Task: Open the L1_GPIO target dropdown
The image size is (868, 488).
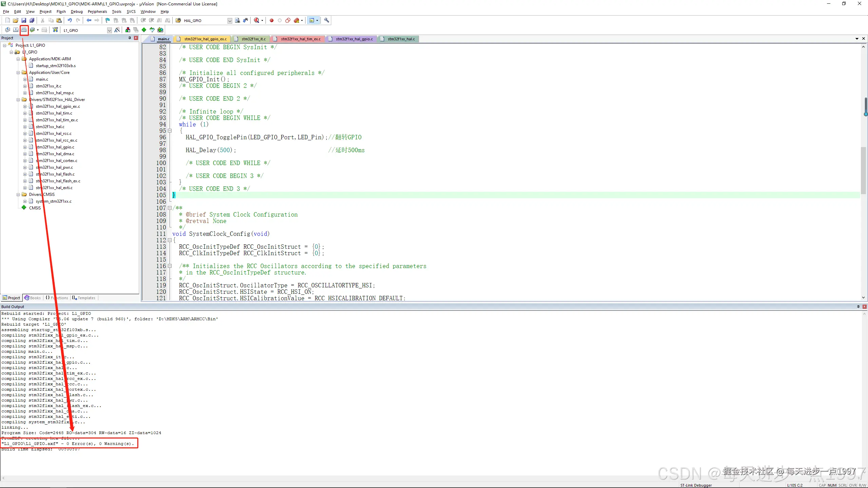Action: click(109, 30)
